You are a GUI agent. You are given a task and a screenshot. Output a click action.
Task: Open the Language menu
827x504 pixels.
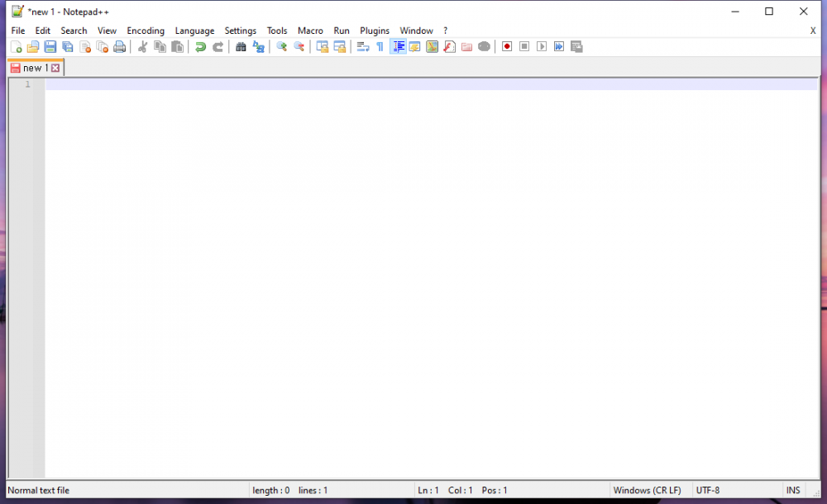click(194, 31)
